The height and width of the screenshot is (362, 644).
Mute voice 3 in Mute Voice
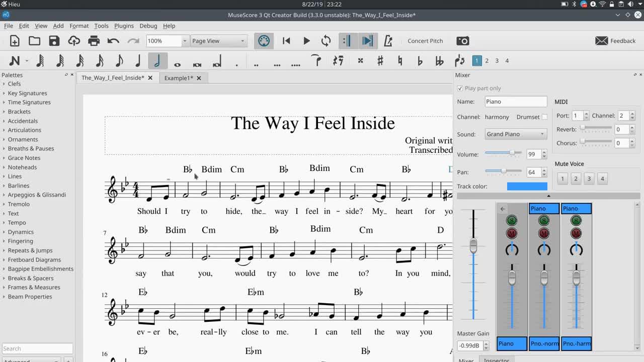coord(589,178)
